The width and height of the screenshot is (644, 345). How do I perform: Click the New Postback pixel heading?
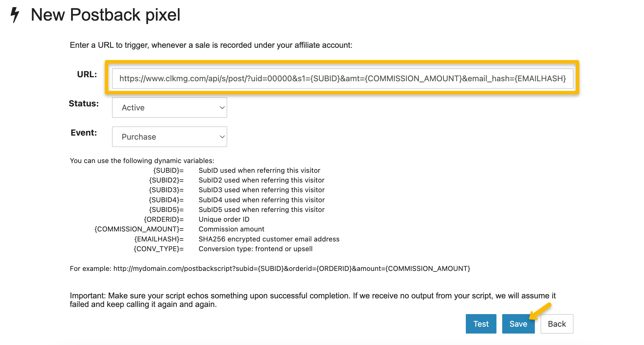pyautogui.click(x=105, y=15)
